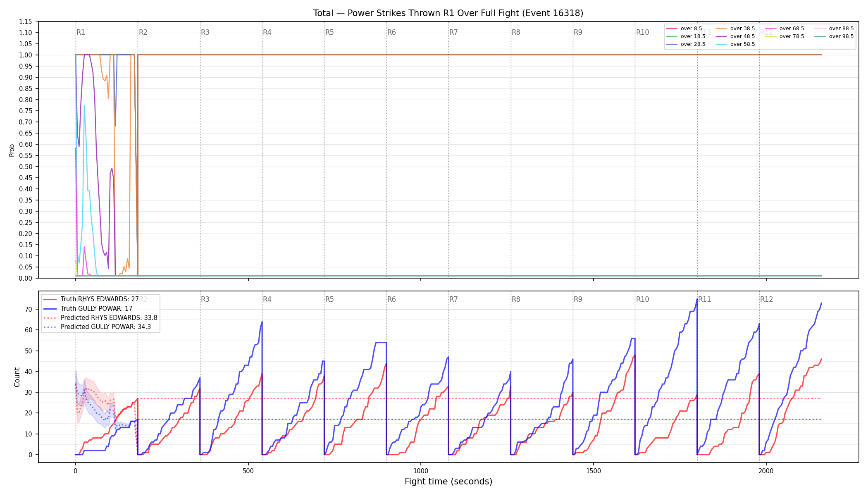Click the R5 round marker in top chart
Screen dimensions: 868x496
pos(329,32)
